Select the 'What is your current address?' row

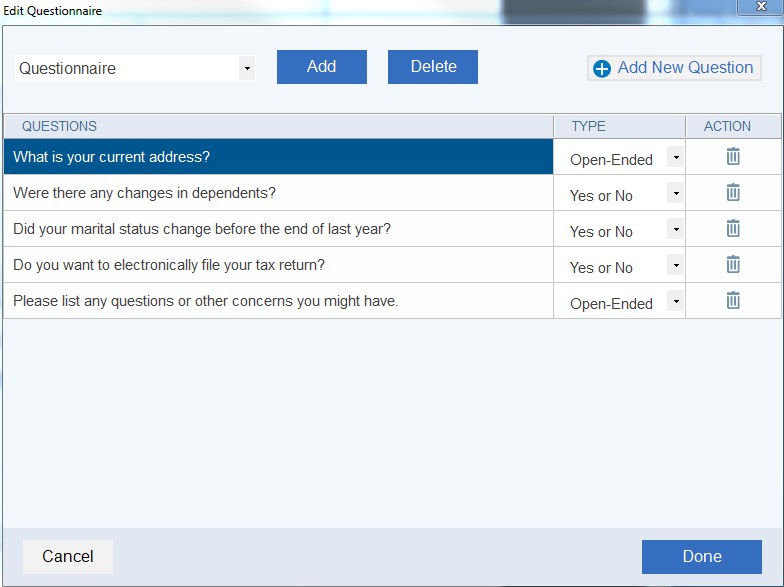(x=278, y=156)
